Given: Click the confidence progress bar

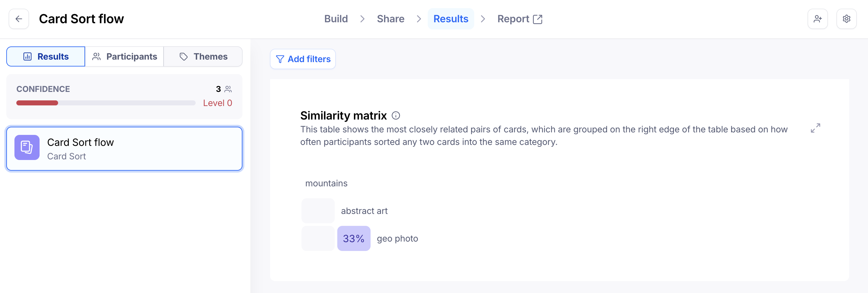Looking at the screenshot, I should [106, 103].
